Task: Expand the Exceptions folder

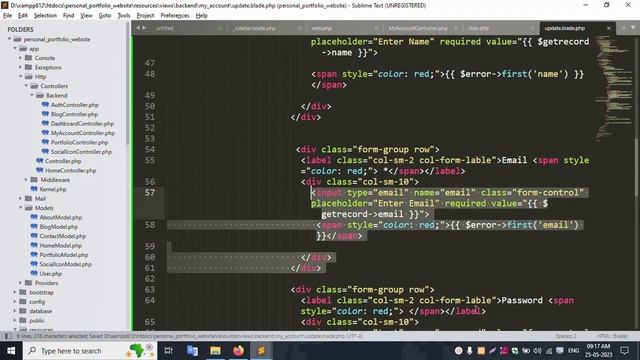Action: 21,67
